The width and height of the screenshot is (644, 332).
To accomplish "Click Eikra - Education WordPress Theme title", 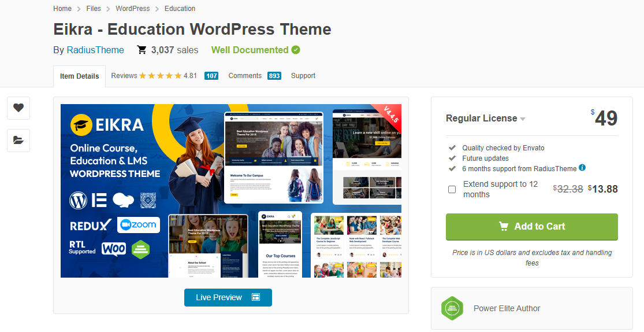I will 192,29.
